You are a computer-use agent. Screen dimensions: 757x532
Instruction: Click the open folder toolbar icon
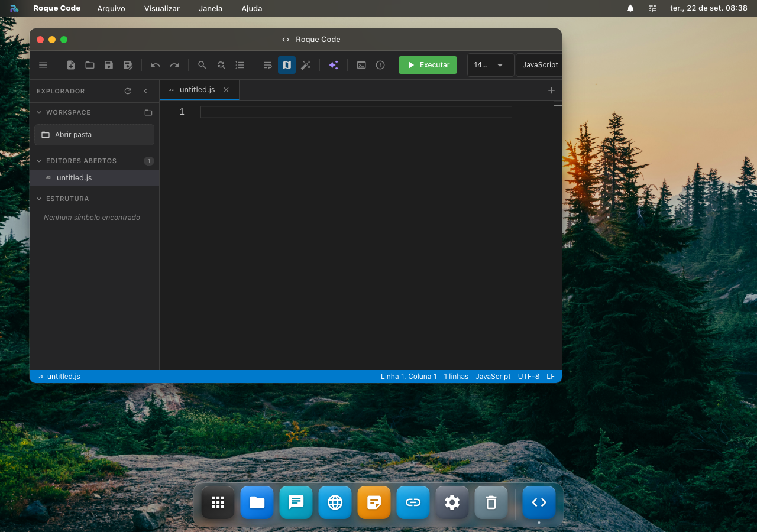[90, 65]
